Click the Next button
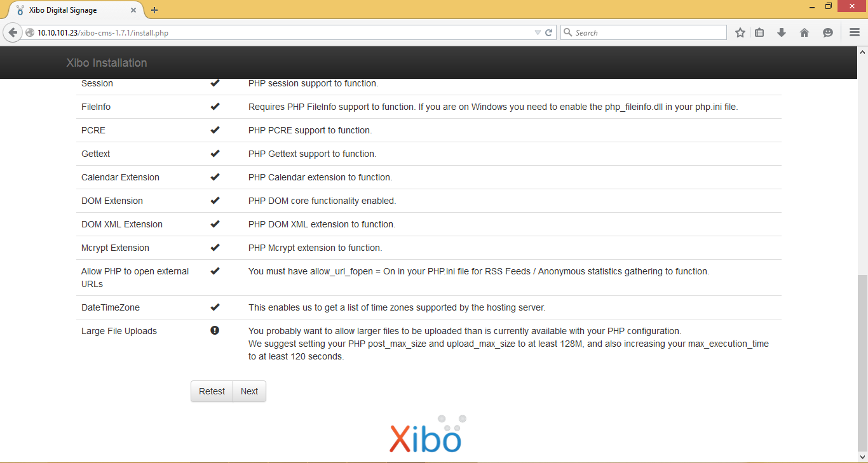The image size is (868, 463). coord(249,391)
